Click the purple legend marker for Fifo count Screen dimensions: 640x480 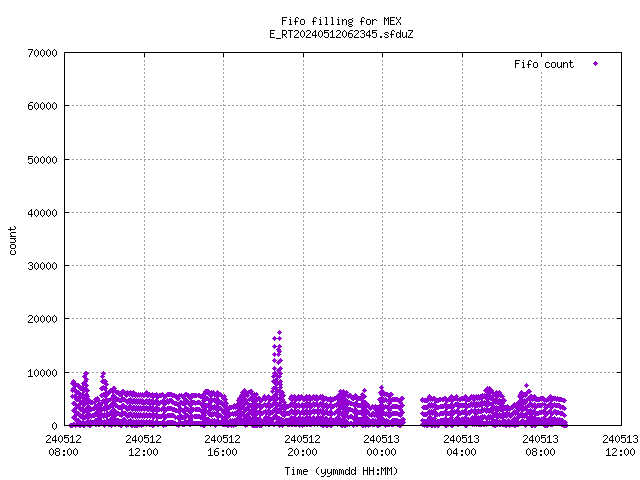[596, 64]
